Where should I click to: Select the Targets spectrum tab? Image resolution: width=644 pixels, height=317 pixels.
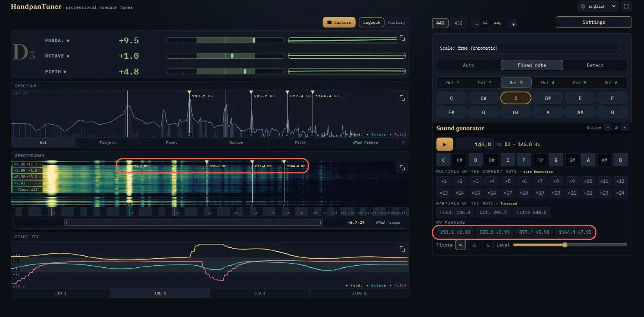108,142
